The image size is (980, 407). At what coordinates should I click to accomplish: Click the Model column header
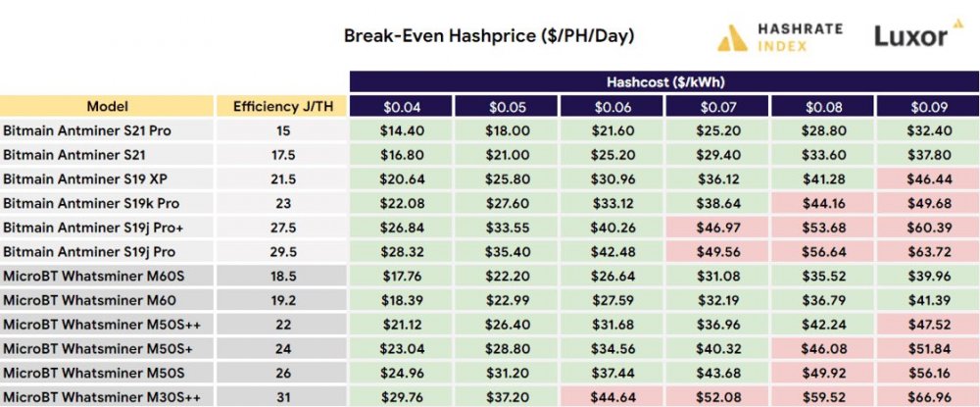coord(107,106)
